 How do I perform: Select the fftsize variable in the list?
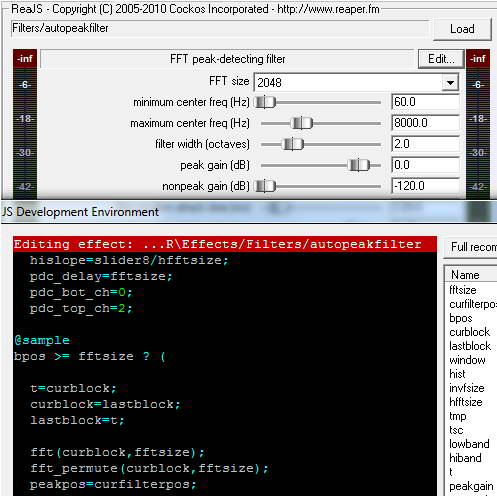pos(463,290)
